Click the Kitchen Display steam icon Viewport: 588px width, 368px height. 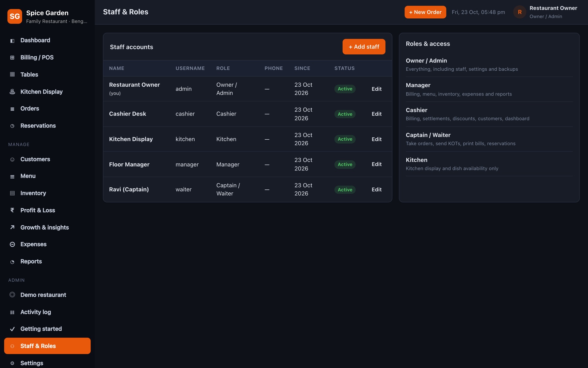coord(12,92)
